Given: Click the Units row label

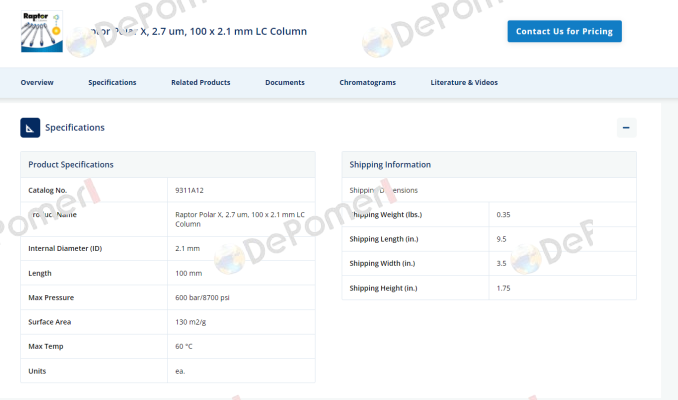Looking at the screenshot, I should pyautogui.click(x=37, y=371).
